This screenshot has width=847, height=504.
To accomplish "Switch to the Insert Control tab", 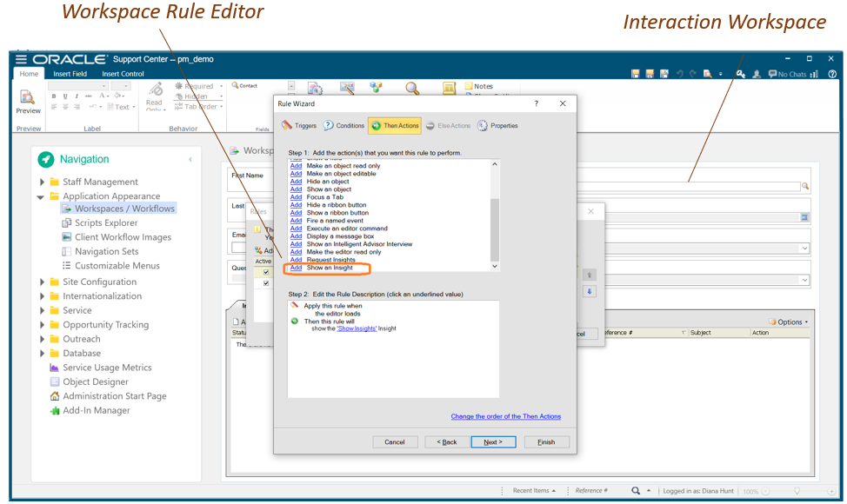I will point(123,74).
